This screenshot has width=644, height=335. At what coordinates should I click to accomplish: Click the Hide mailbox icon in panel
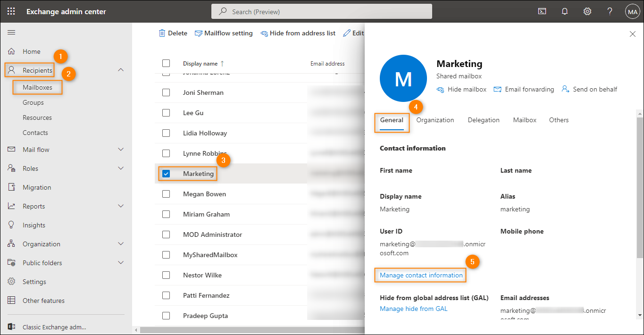click(441, 89)
